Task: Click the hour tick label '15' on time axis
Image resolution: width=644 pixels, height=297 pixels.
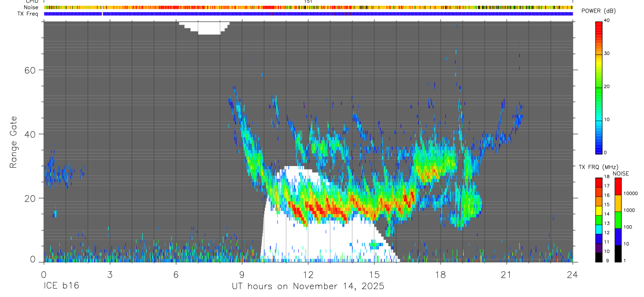Action: click(374, 274)
